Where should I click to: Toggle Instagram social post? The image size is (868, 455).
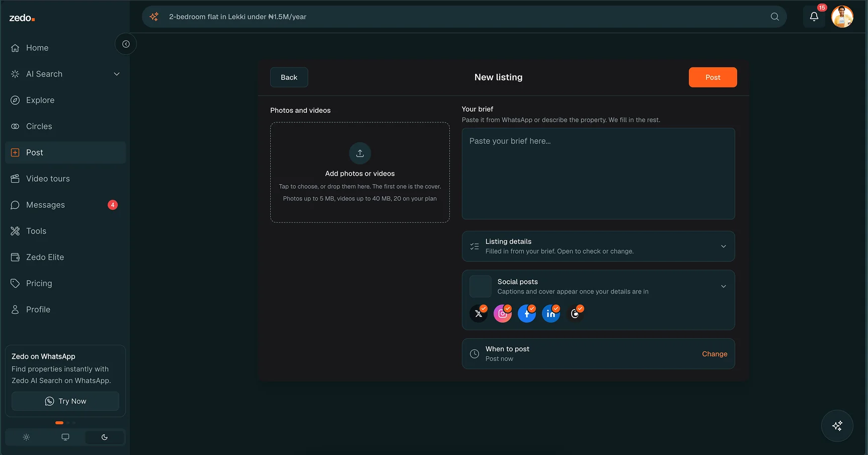[x=503, y=314]
